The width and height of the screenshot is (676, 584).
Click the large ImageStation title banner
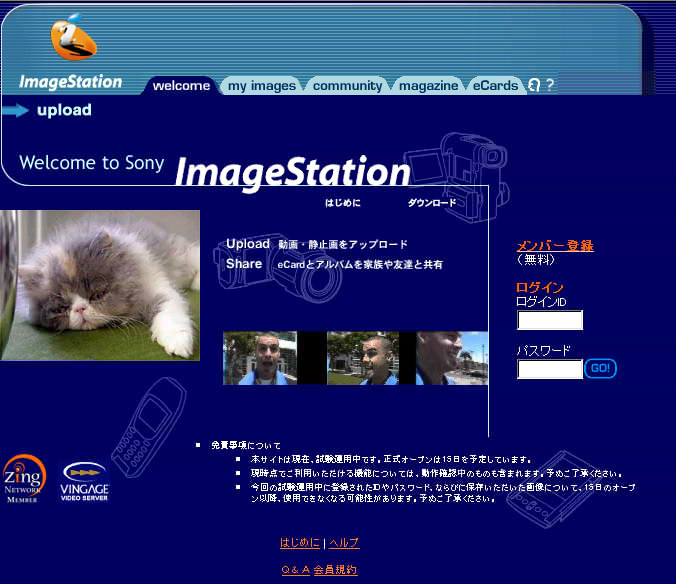click(x=293, y=173)
